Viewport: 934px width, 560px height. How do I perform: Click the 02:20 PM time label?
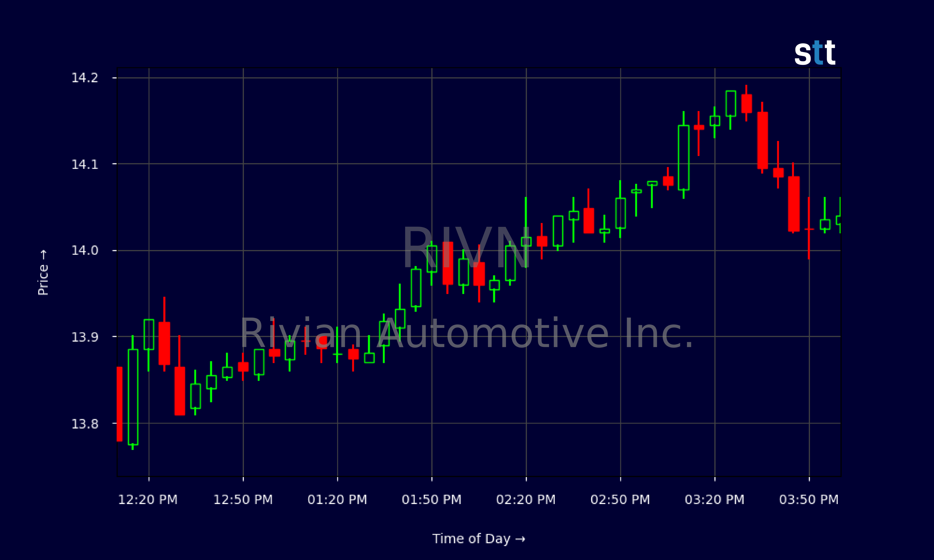pyautogui.click(x=526, y=500)
